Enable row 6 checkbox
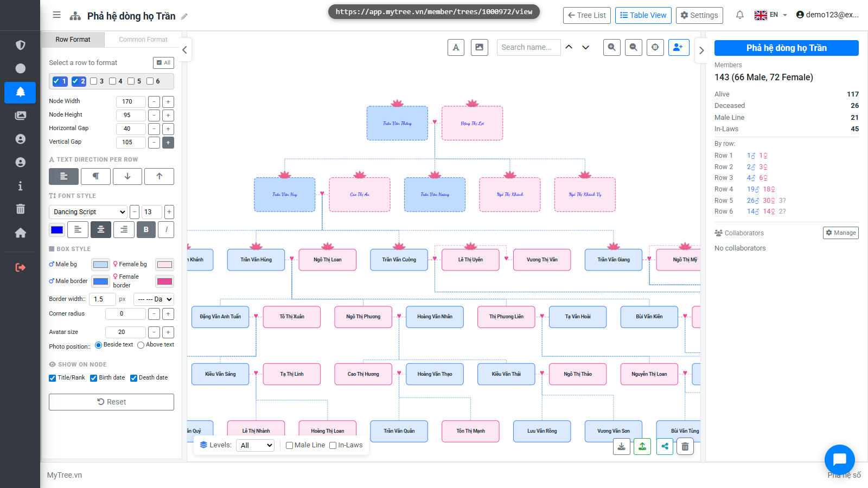The height and width of the screenshot is (488, 868). 150,81
